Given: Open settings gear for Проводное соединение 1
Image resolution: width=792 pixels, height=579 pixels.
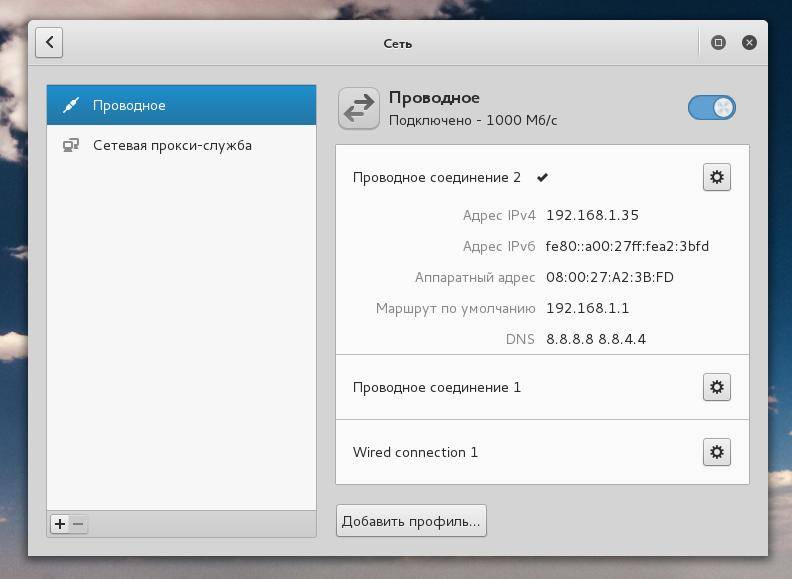Looking at the screenshot, I should [717, 388].
